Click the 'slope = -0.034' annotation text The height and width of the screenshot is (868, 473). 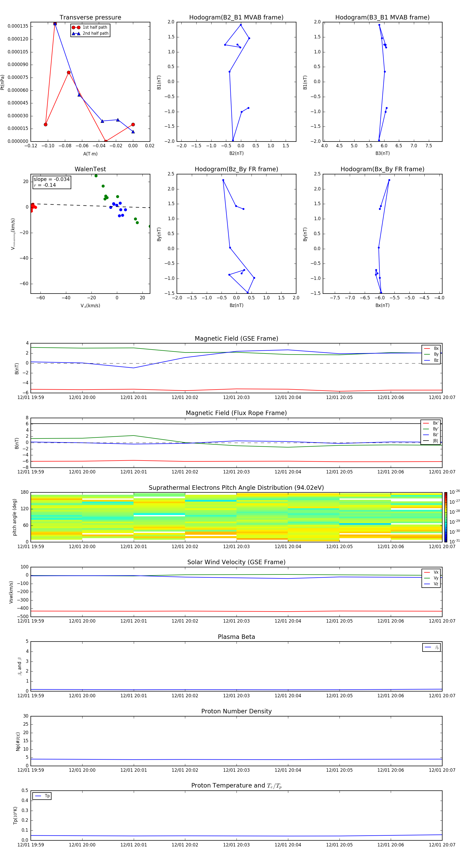pyautogui.click(x=52, y=179)
